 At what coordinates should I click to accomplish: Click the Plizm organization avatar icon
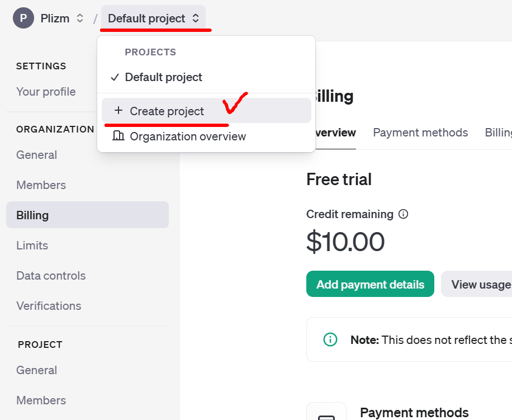tap(23, 18)
